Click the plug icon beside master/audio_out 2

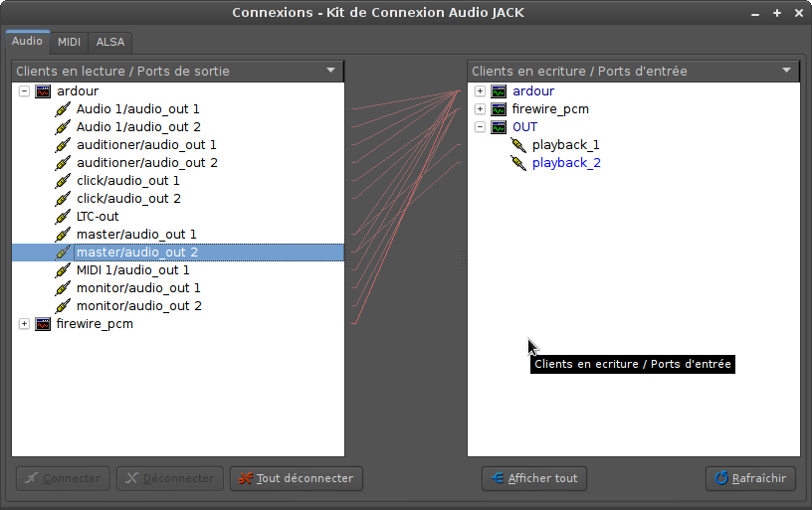(x=63, y=253)
